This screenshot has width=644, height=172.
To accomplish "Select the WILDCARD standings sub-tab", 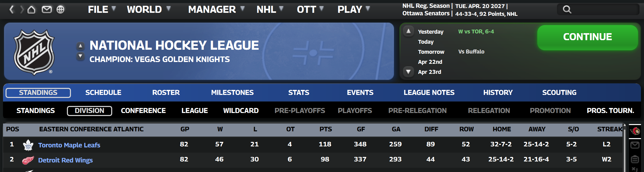I will [x=241, y=111].
